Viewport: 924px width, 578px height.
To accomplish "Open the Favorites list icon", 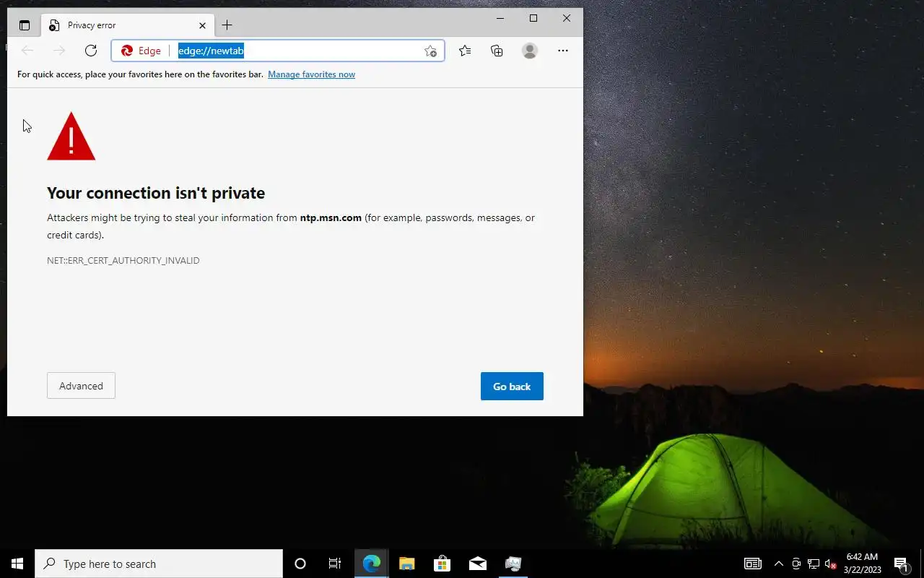I will pos(465,51).
